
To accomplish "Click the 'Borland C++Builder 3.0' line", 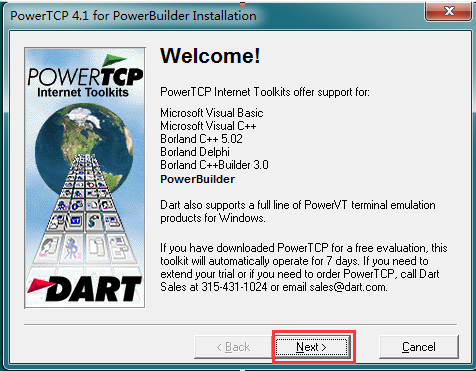I will (214, 165).
